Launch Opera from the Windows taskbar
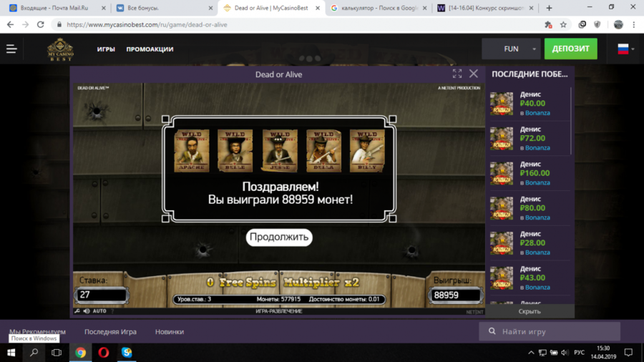 point(104,353)
